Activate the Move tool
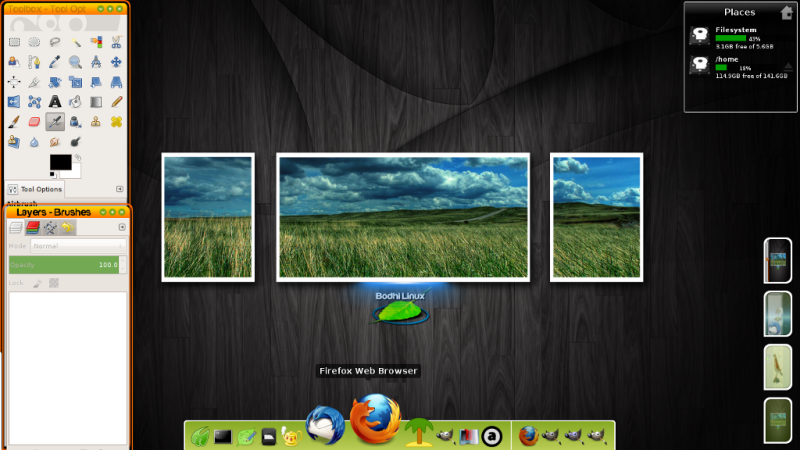 116,62
